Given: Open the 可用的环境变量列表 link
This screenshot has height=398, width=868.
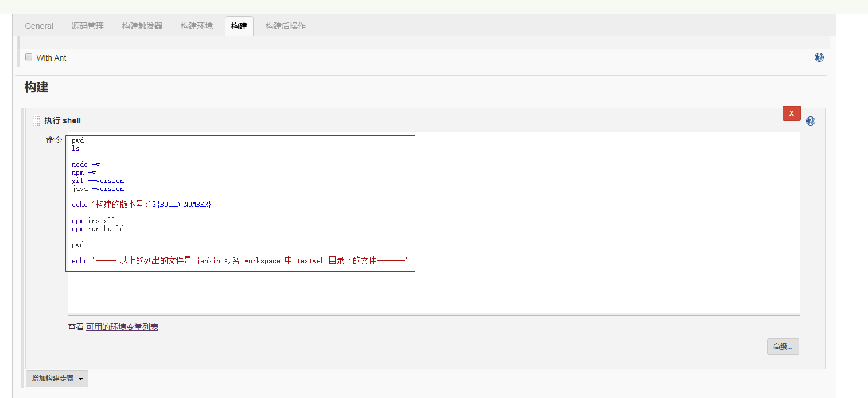Looking at the screenshot, I should (x=122, y=327).
